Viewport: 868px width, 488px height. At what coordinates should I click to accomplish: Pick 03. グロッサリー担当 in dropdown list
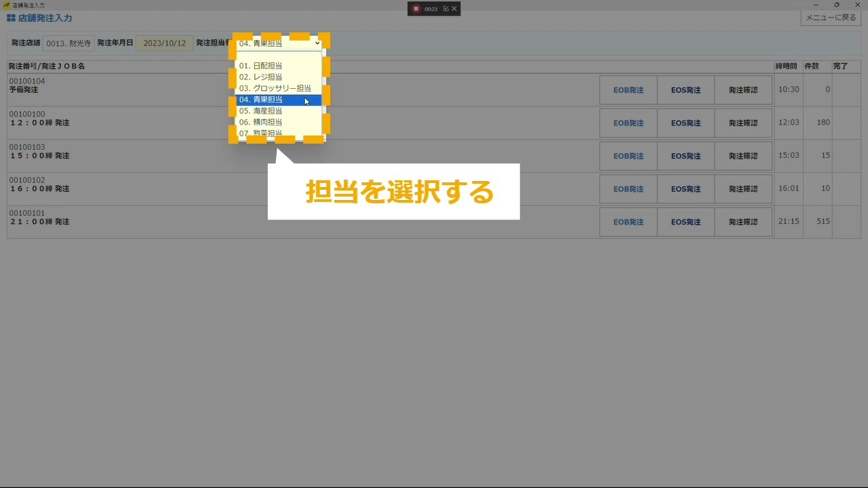pos(275,88)
